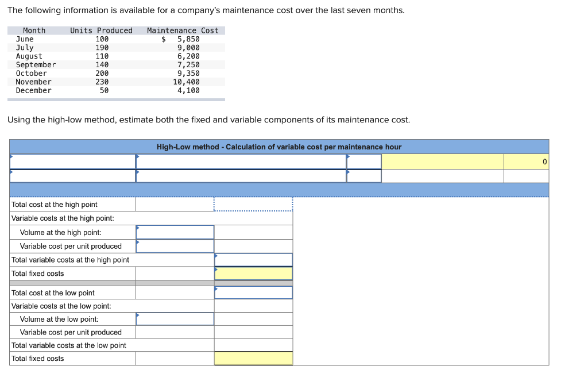The height and width of the screenshot is (377, 588).
Task: Click the 4,100 maintenance cost value
Action: (188, 90)
